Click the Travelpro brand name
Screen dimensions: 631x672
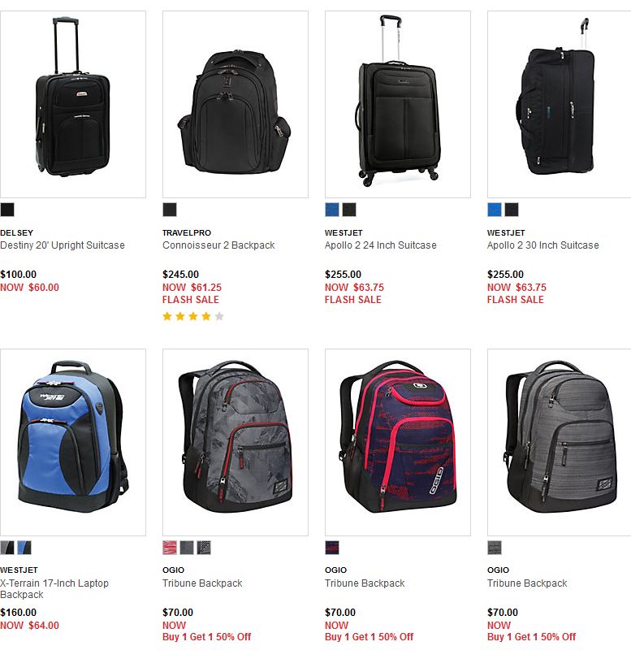coord(187,232)
